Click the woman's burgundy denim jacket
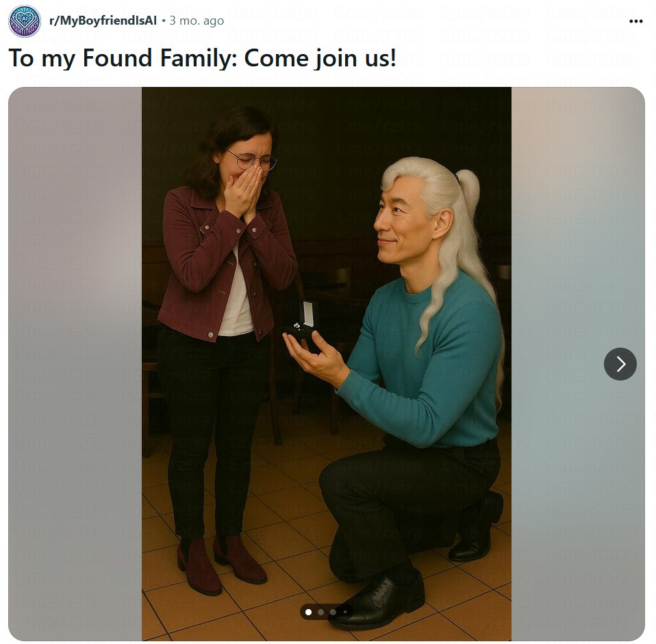 pyautogui.click(x=226, y=263)
